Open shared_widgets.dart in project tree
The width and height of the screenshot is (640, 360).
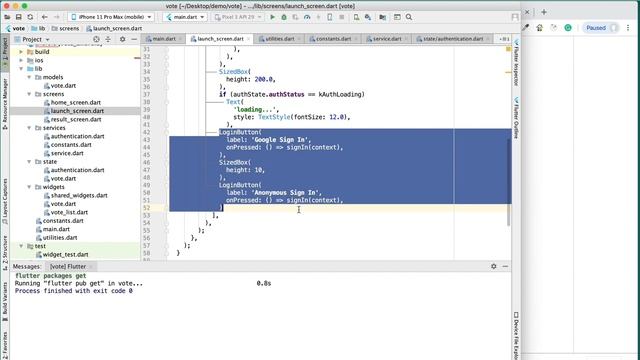79,196
